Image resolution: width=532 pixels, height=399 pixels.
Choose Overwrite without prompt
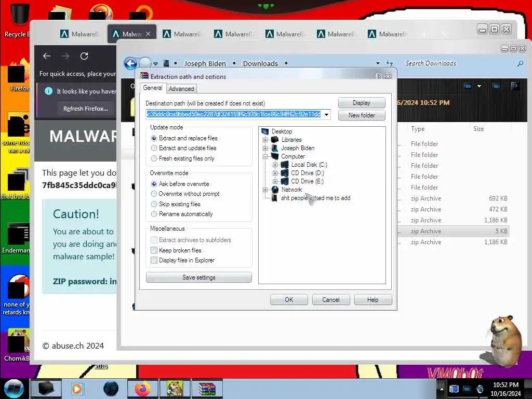[x=154, y=193]
